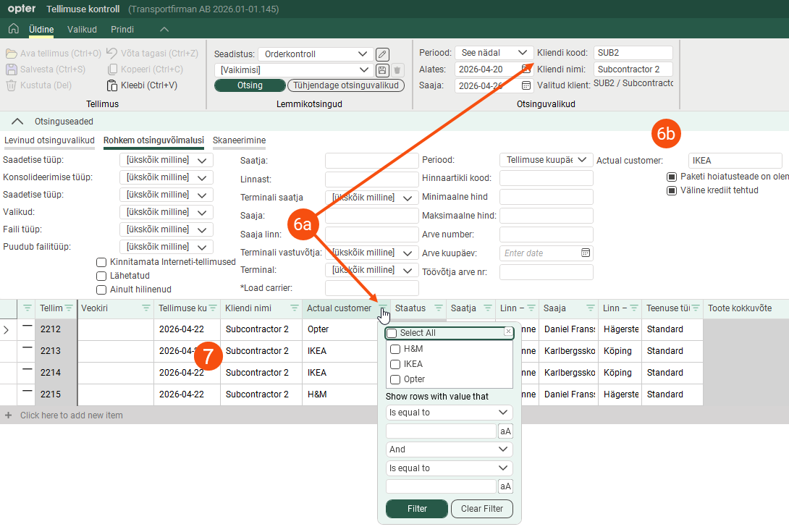Click the Kleebi (Ctrl+V) paste icon

(111, 85)
